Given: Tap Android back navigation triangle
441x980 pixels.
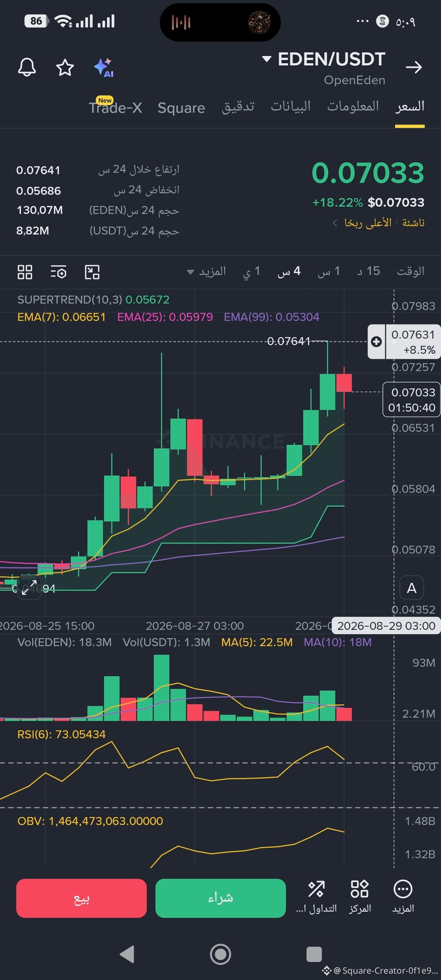Looking at the screenshot, I should tap(127, 954).
